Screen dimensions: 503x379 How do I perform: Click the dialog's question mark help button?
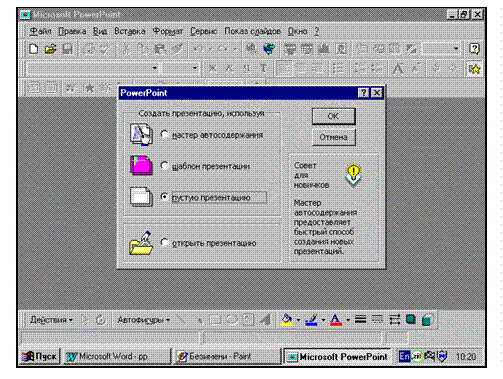[363, 93]
